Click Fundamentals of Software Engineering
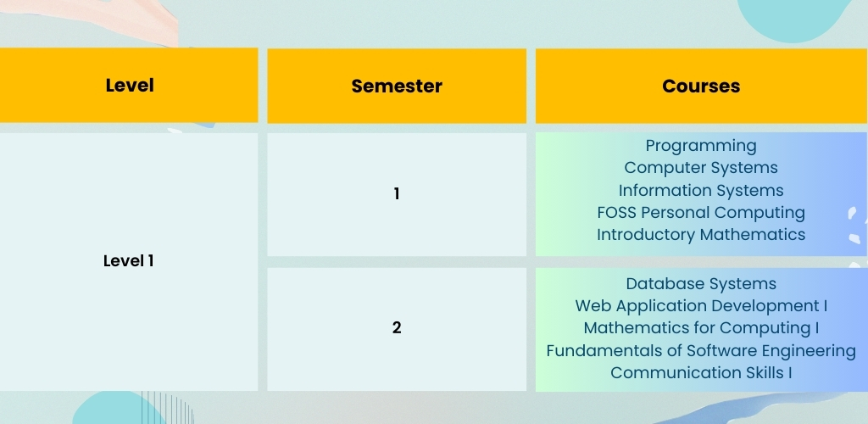The width and height of the screenshot is (868, 424). [701, 351]
